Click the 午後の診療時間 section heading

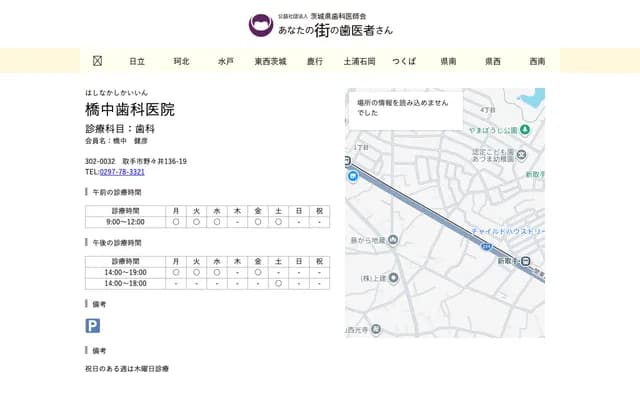tap(117, 243)
